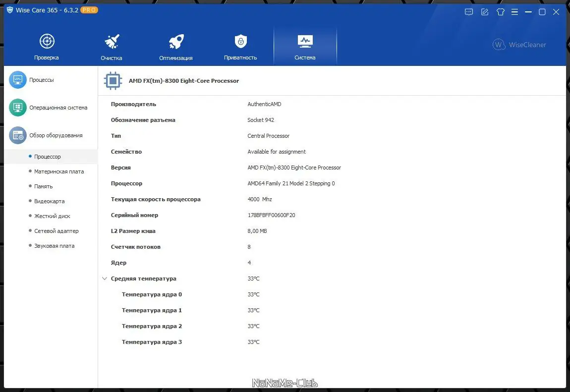Click the 4000 Mhz speed value
This screenshot has width=570, height=392.
pyautogui.click(x=260, y=199)
